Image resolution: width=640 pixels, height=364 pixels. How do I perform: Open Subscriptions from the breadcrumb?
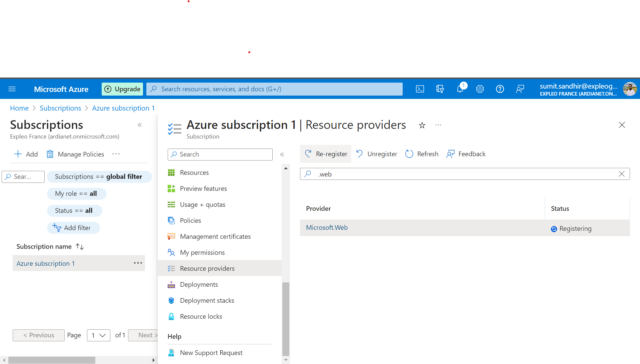pos(60,108)
